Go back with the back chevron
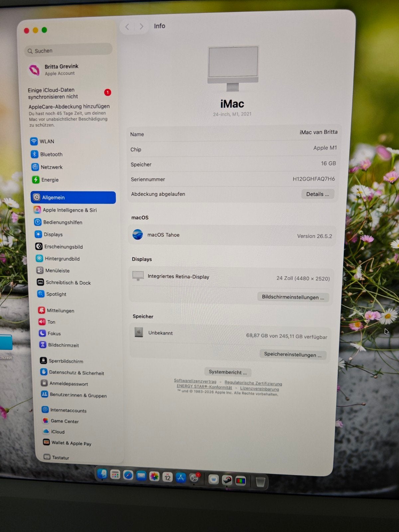This screenshot has height=532, width=399. pyautogui.click(x=127, y=27)
